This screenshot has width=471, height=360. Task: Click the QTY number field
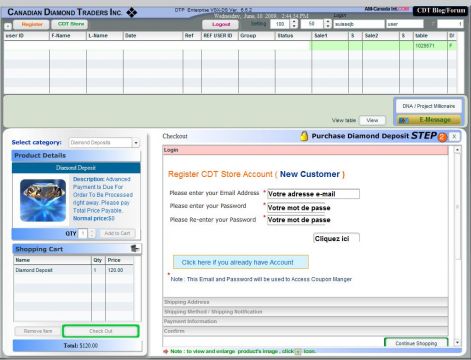coord(84,233)
